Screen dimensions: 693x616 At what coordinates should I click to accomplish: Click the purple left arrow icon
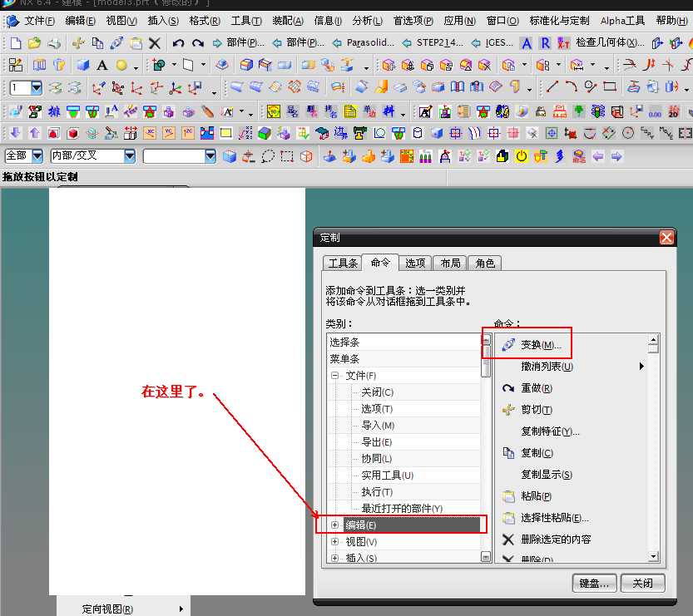tap(598, 156)
